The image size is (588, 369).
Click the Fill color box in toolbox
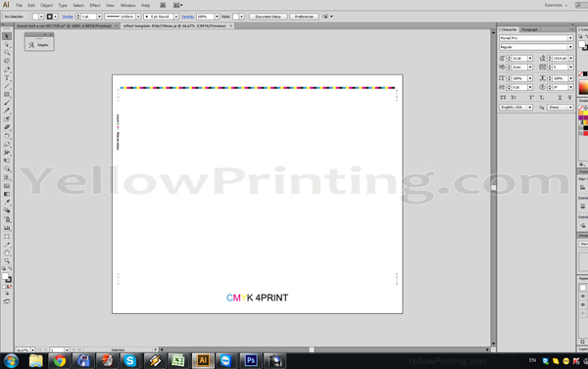coord(5,276)
